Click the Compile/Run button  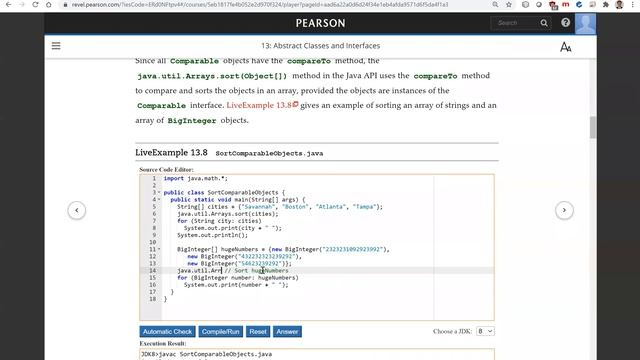tap(220, 331)
